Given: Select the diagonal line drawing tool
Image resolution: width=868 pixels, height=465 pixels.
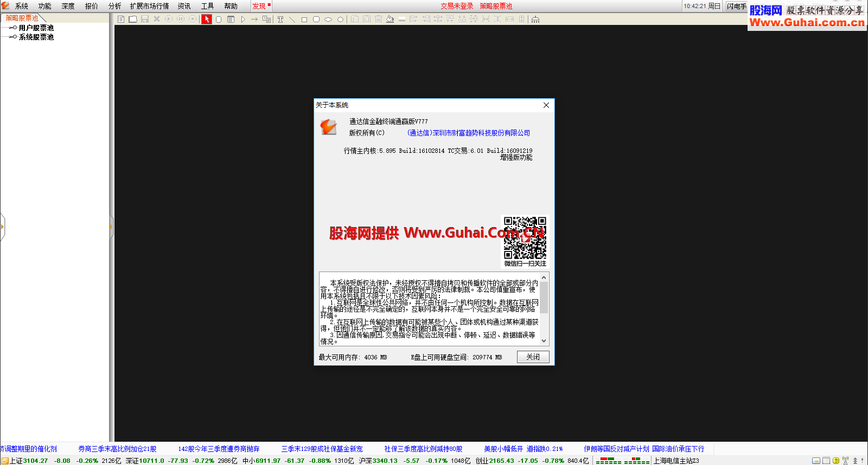Looking at the screenshot, I should click(x=292, y=19).
